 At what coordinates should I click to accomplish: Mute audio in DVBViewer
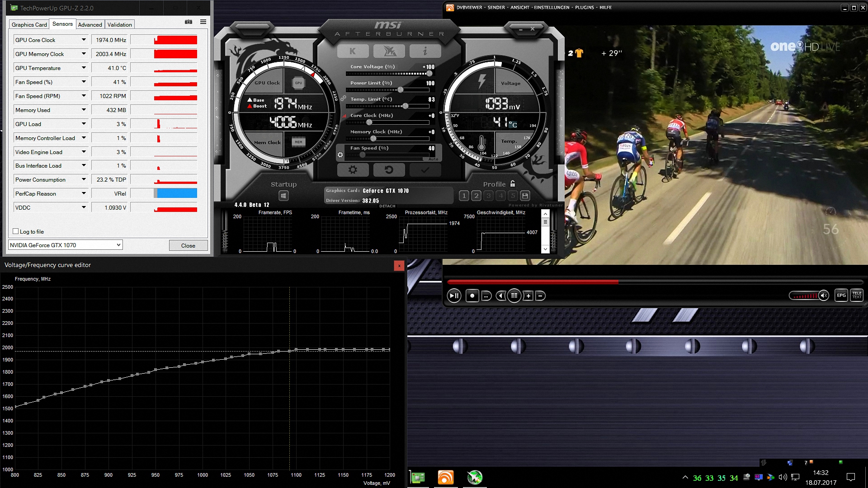click(x=824, y=296)
